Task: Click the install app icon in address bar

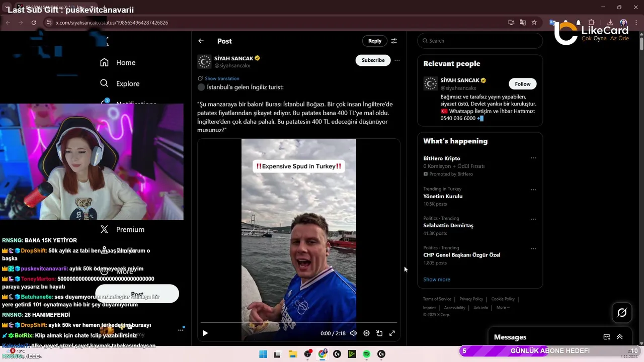Action: coord(511,23)
